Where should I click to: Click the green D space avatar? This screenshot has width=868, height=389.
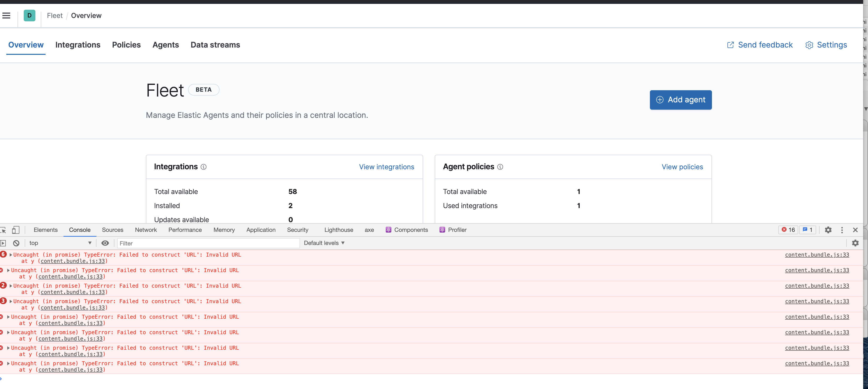[29, 16]
